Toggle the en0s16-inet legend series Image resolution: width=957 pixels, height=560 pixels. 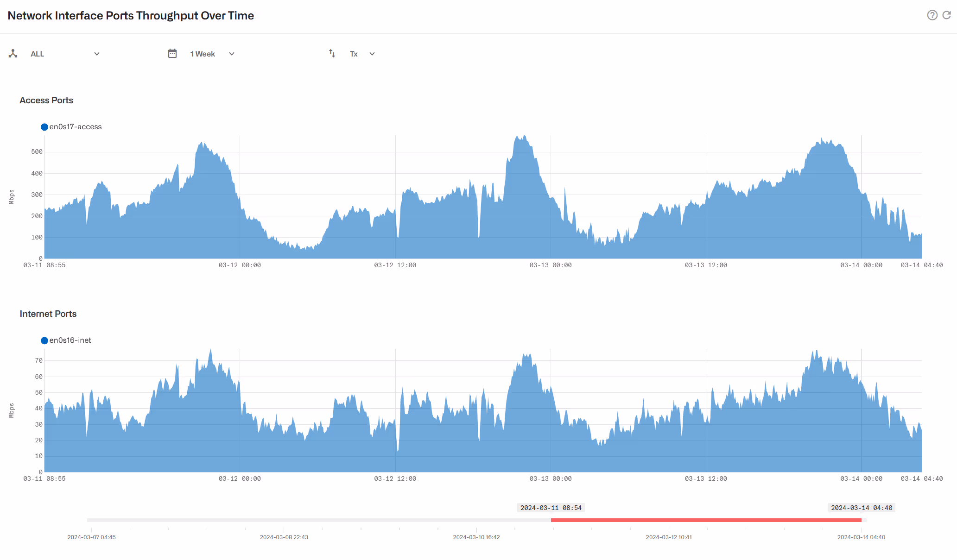[x=70, y=340]
